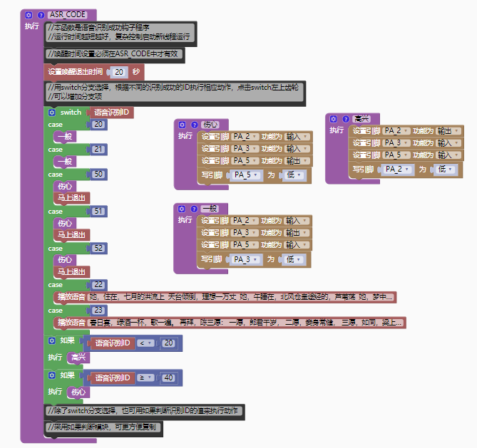In 伤心 function, open 设置引脚 PA_2 pin dropdown

click(x=245, y=137)
